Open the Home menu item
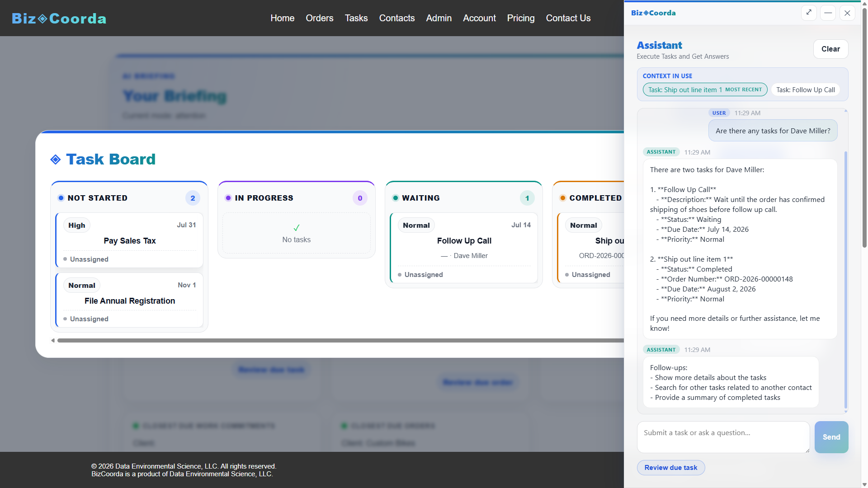Viewport: 868px width, 488px height. point(283,18)
